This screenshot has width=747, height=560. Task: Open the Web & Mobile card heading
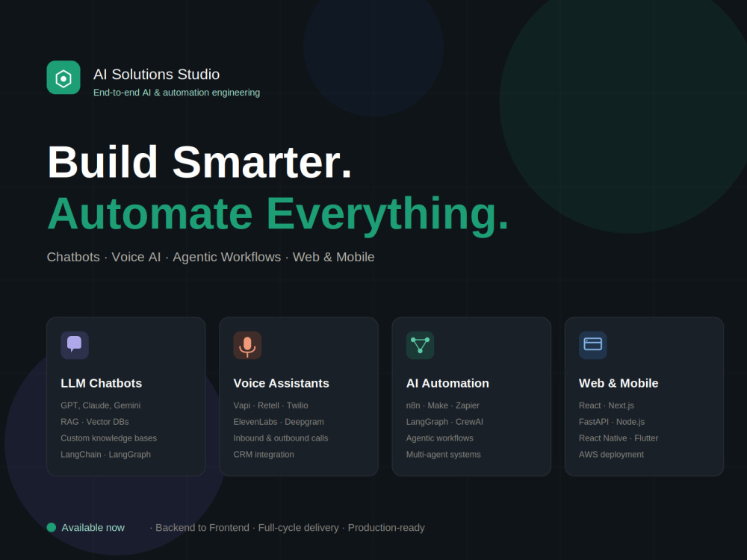pyautogui.click(x=619, y=383)
